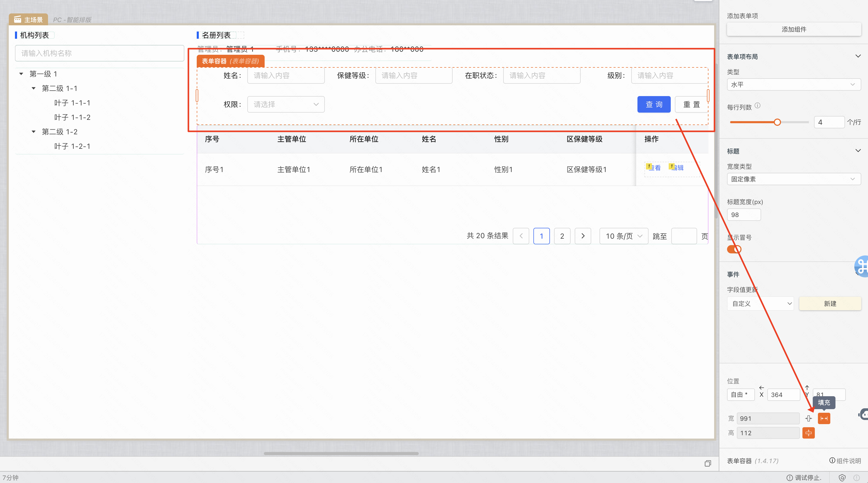Click the robot assistant icon at right edge
868x483 pixels.
pyautogui.click(x=863, y=414)
